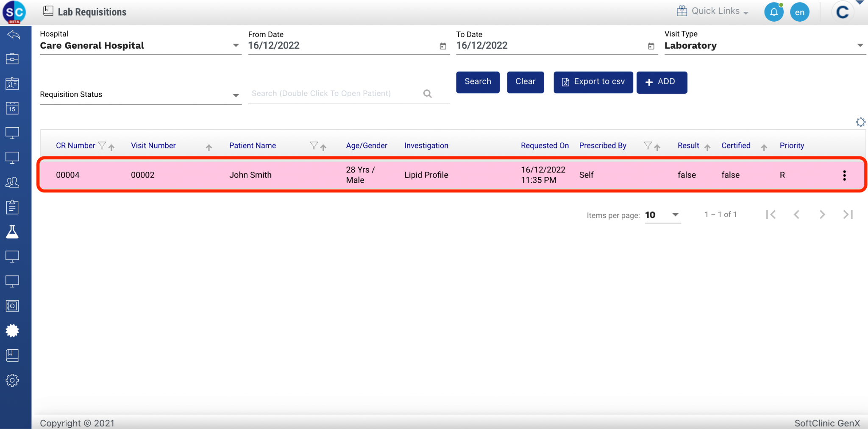Filter by CR Number column
868x429 pixels.
click(102, 145)
